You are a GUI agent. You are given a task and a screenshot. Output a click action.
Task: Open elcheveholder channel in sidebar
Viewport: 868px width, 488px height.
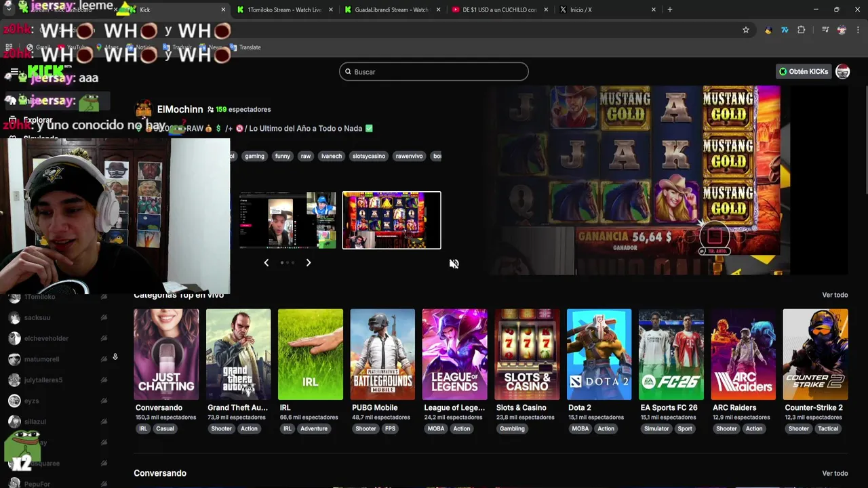58,338
